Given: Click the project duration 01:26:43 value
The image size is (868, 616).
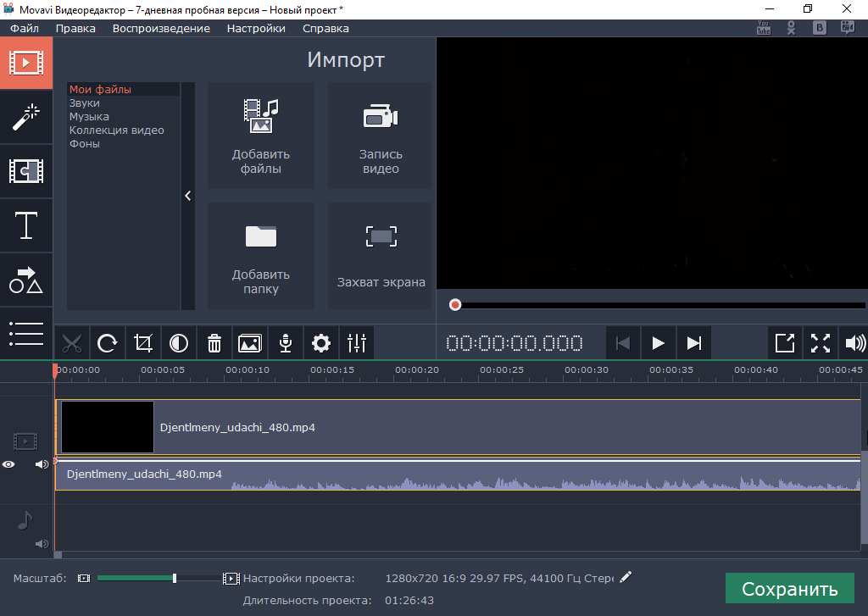Looking at the screenshot, I should (x=409, y=600).
